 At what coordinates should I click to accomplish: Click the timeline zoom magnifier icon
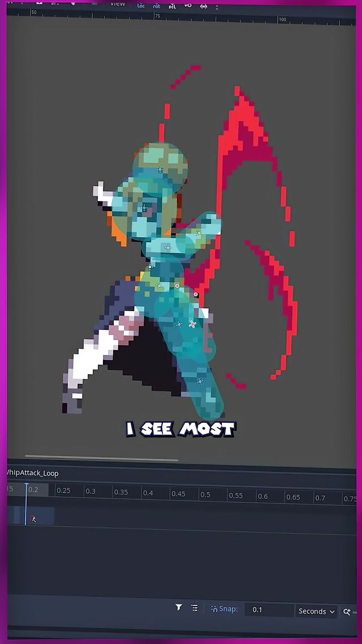coord(347,612)
